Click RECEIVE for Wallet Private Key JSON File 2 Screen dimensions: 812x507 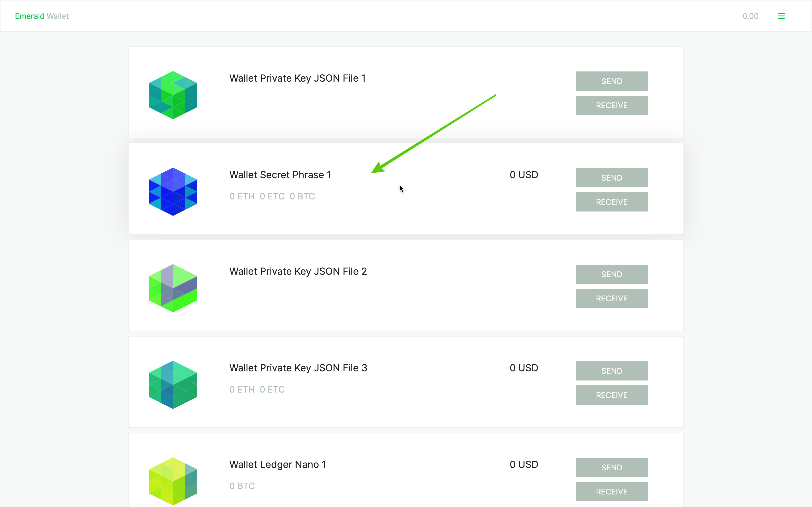[x=611, y=298]
